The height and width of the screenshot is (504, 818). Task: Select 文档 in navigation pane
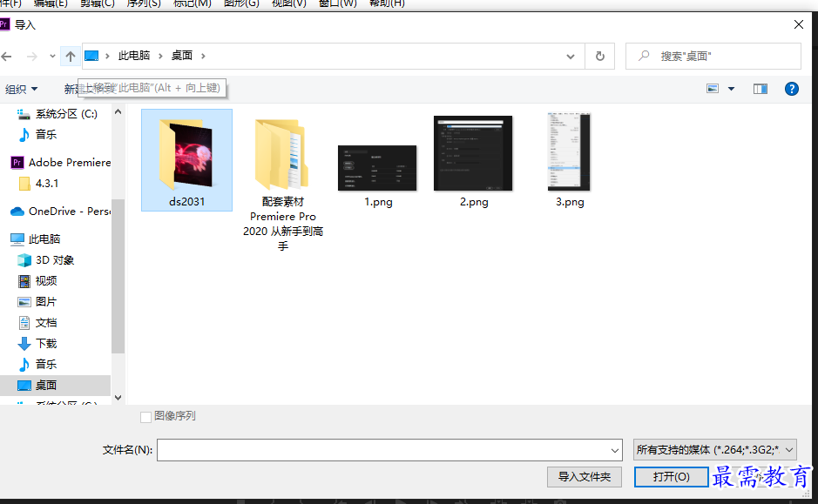(37, 323)
